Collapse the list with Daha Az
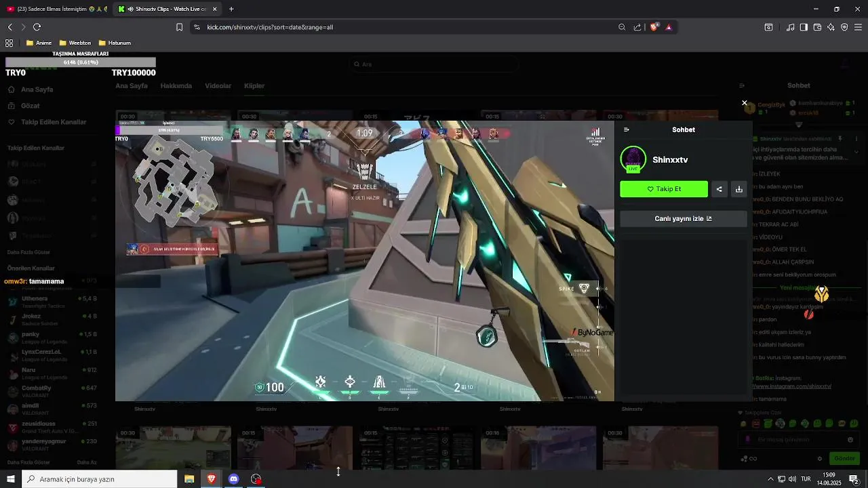The width and height of the screenshot is (868, 488). [x=87, y=462]
